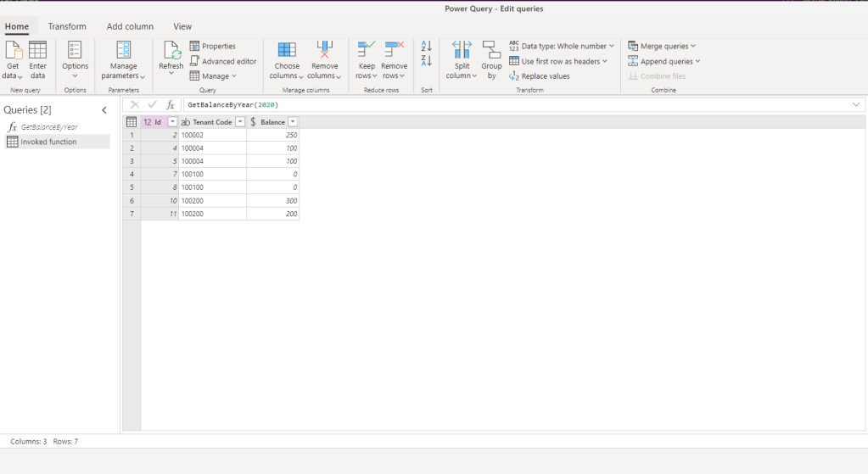868x474 pixels.
Task: Click the formula bar input field
Action: [x=509, y=104]
